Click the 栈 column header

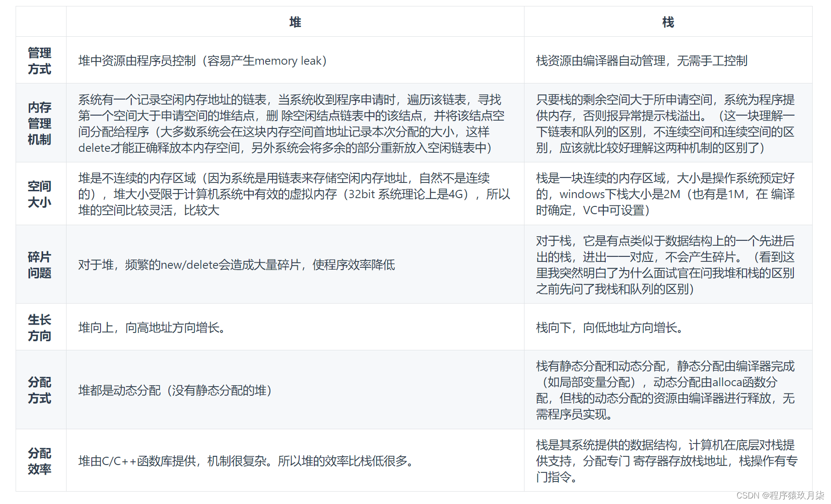point(668,22)
